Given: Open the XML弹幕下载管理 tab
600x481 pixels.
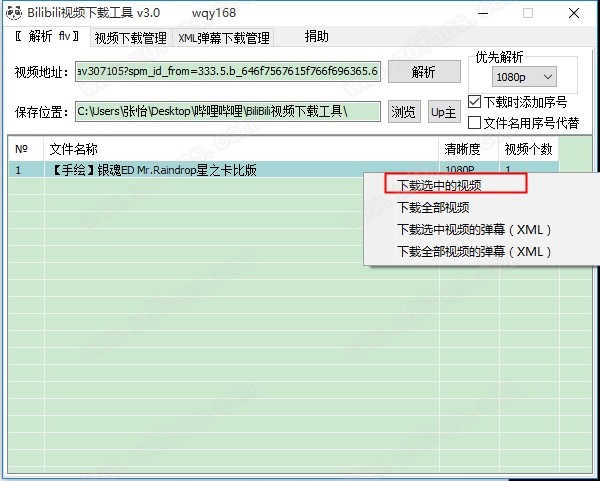Looking at the screenshot, I should [223, 38].
